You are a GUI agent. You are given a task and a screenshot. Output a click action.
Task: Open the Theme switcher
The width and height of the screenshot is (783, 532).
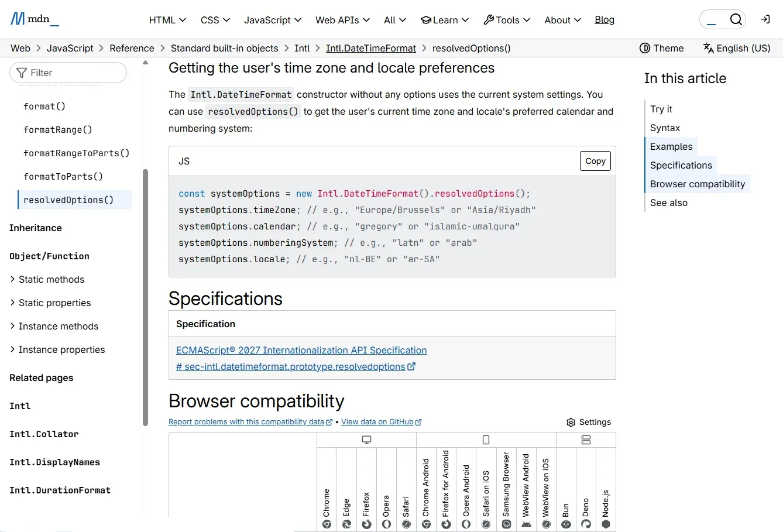[x=661, y=48]
